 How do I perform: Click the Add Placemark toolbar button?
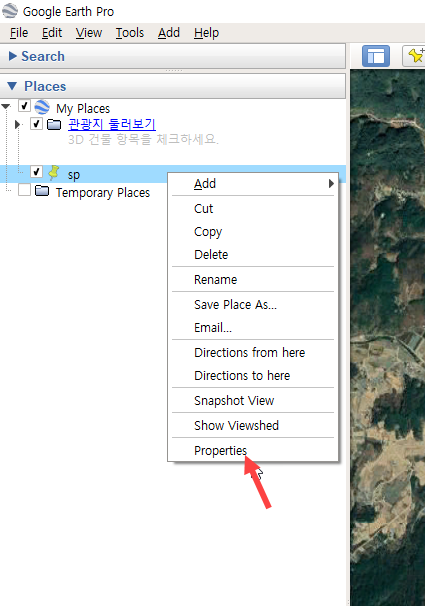[x=414, y=56]
